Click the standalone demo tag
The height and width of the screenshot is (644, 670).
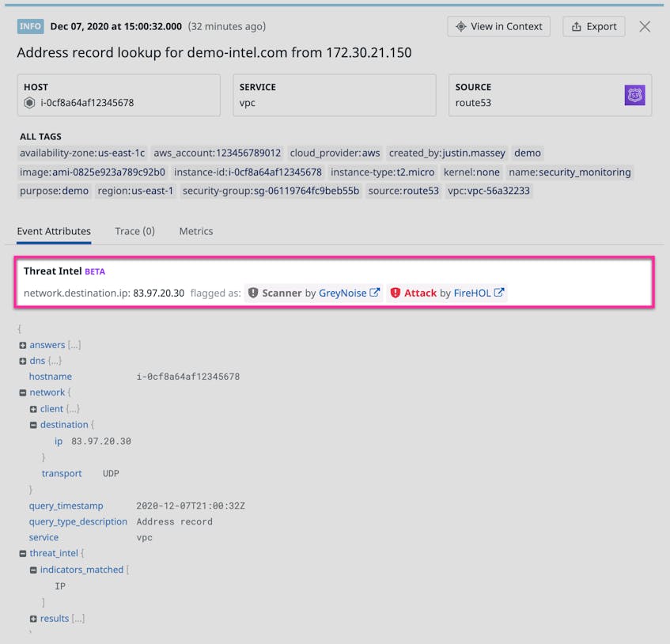click(528, 153)
